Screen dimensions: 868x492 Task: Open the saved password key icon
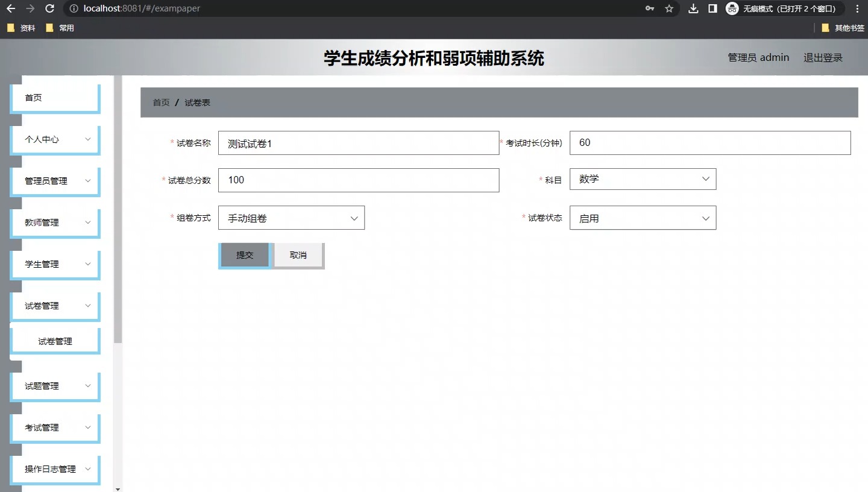coord(650,8)
